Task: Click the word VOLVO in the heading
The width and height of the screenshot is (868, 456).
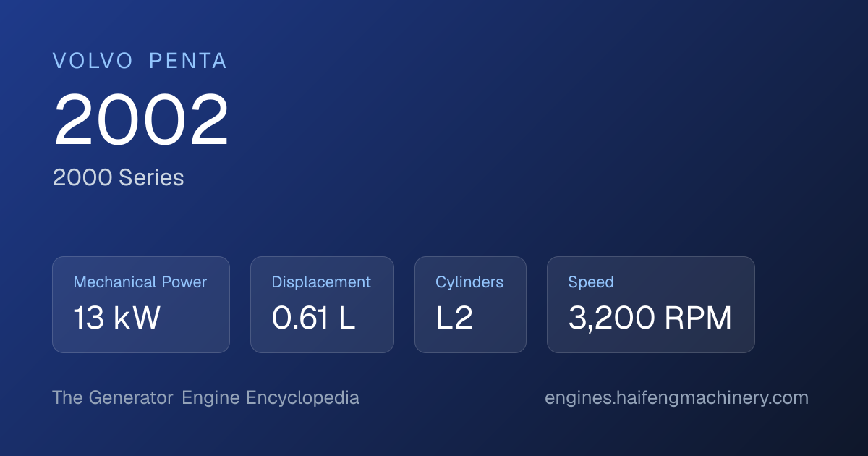Action: click(93, 62)
